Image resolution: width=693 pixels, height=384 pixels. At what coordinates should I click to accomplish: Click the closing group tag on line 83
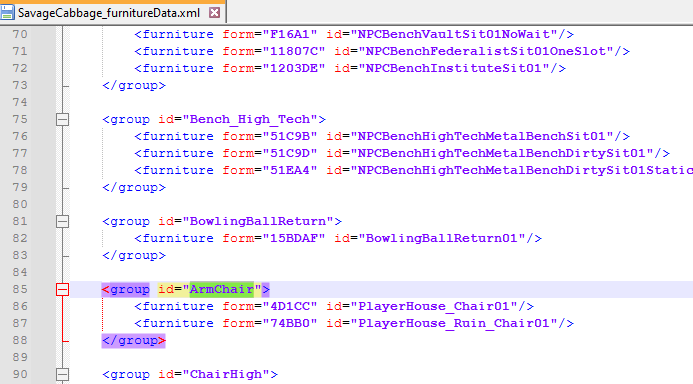pyautogui.click(x=134, y=255)
